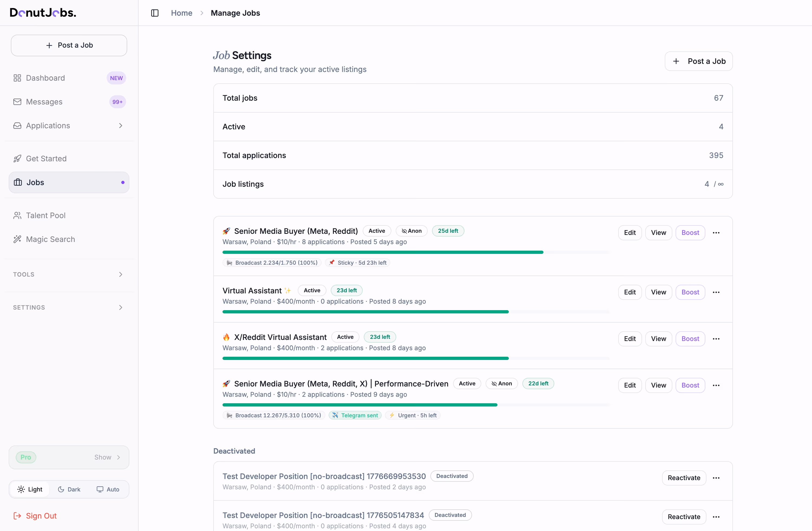Reactivate Test Developer Position 1776669953530

(x=684, y=478)
